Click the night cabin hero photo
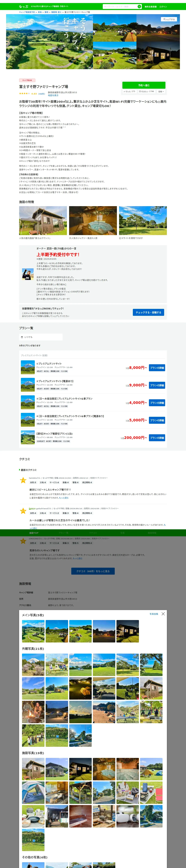This screenshot has height=868, width=186. (x=158, y=55)
